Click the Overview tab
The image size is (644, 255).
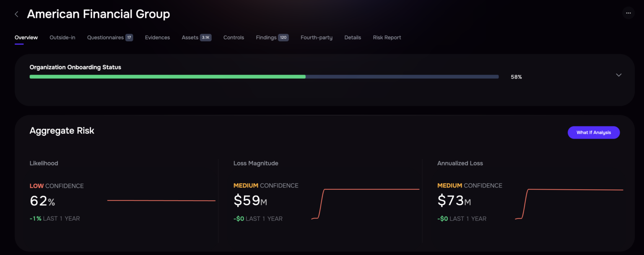pyautogui.click(x=26, y=38)
